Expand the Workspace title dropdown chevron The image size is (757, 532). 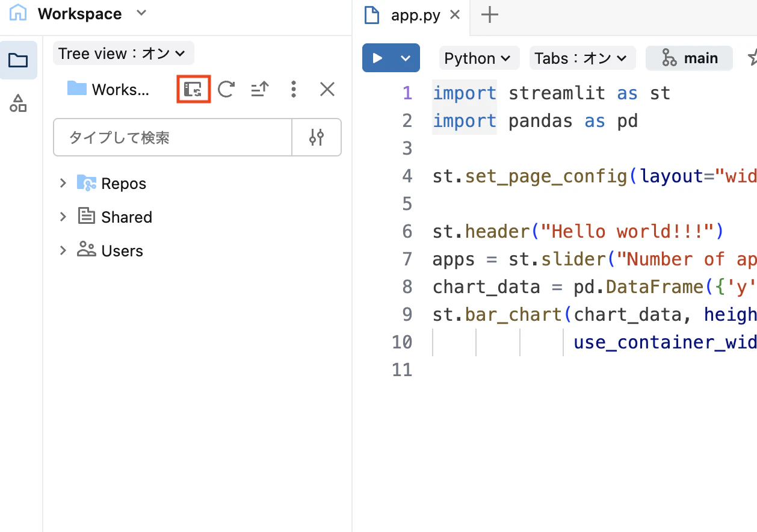pos(141,13)
